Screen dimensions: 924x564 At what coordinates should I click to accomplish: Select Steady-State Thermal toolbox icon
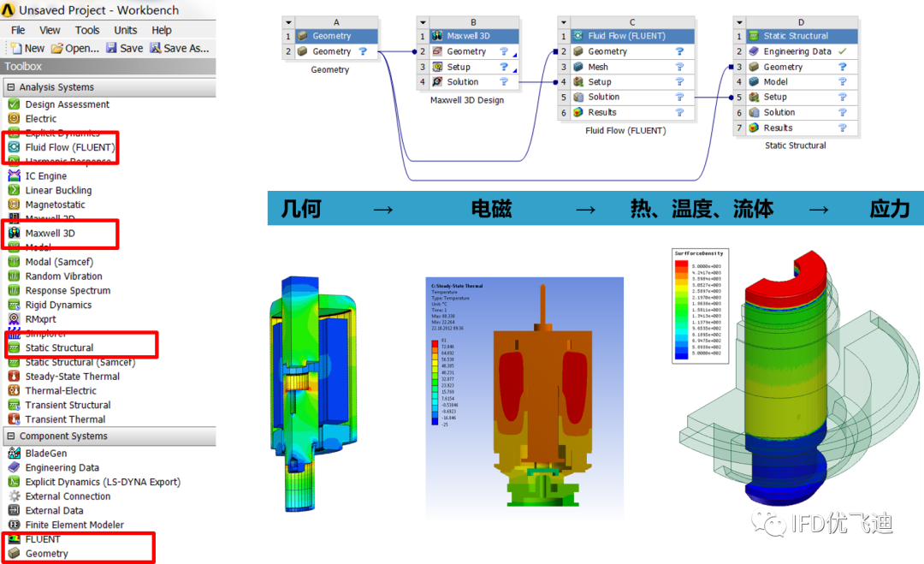point(15,377)
